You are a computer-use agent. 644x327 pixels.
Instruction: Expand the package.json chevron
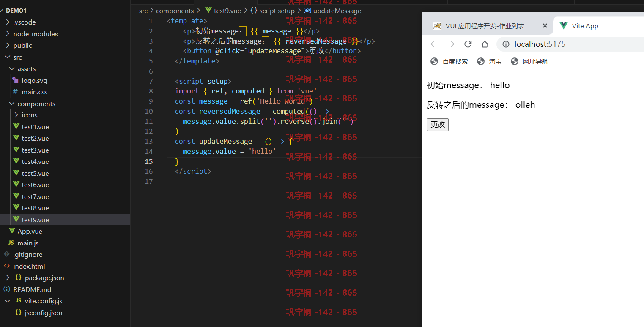pos(8,278)
